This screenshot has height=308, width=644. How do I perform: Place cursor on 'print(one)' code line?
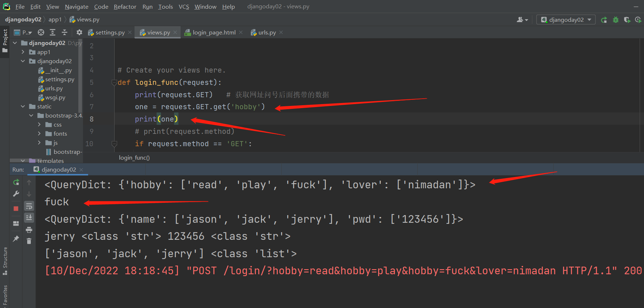point(156,119)
